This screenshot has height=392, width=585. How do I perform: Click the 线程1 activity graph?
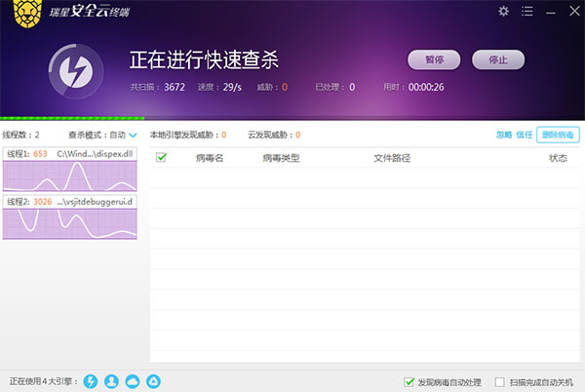(x=69, y=176)
